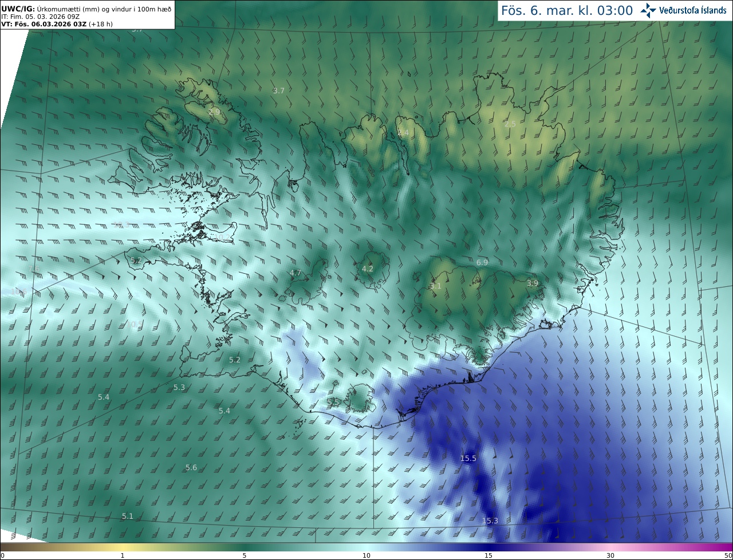
Task: Click the 15.3 value on the map
Action: coord(490,520)
